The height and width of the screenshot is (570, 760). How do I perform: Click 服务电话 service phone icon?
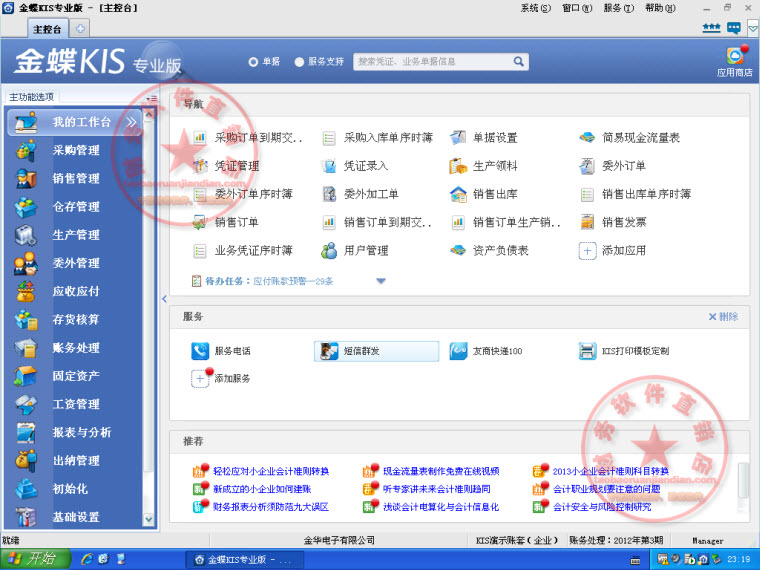coord(199,351)
